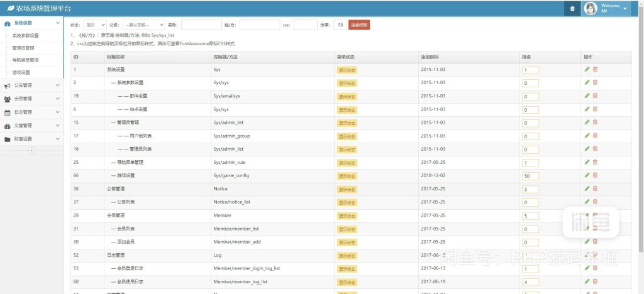
Task: Click the 名称 text input field
Action: pos(201,25)
